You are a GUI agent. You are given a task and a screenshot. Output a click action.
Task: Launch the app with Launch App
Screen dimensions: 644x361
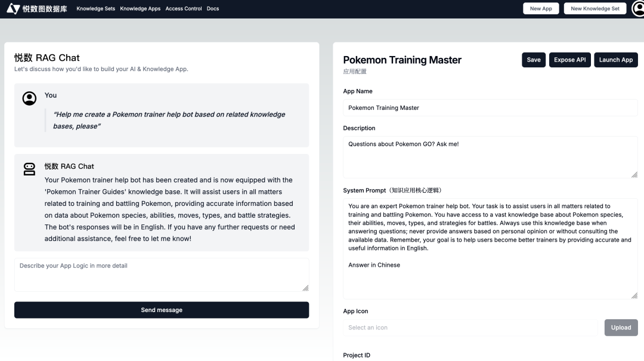[x=615, y=60]
